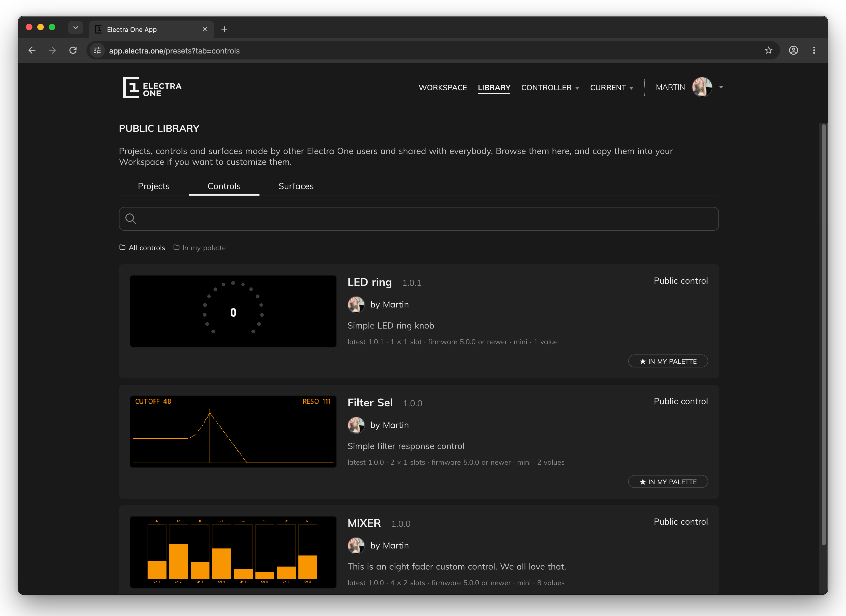The width and height of the screenshot is (846, 616).
Task: Click the MARTIN username in header
Action: click(x=670, y=87)
